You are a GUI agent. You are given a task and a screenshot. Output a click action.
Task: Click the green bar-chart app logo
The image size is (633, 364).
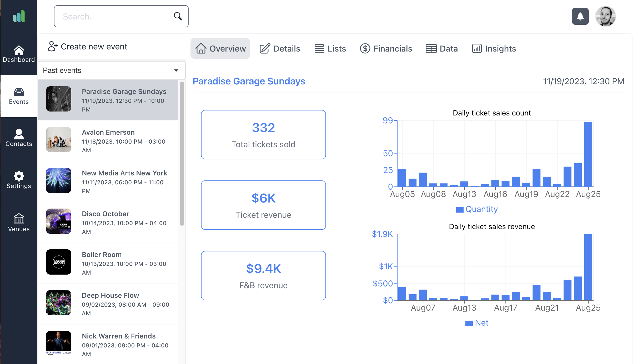pos(19,16)
